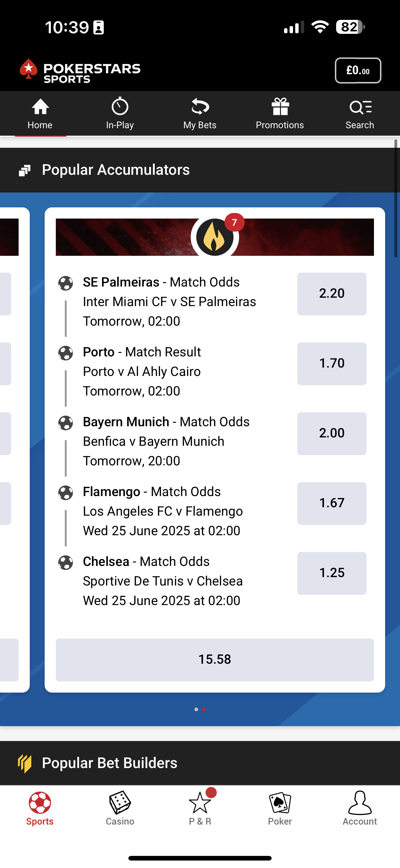Select Flamengo odds at 1.67

pos(332,503)
